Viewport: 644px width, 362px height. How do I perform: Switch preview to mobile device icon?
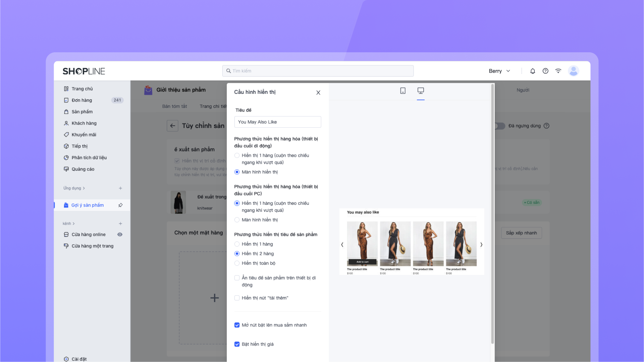pos(403,90)
